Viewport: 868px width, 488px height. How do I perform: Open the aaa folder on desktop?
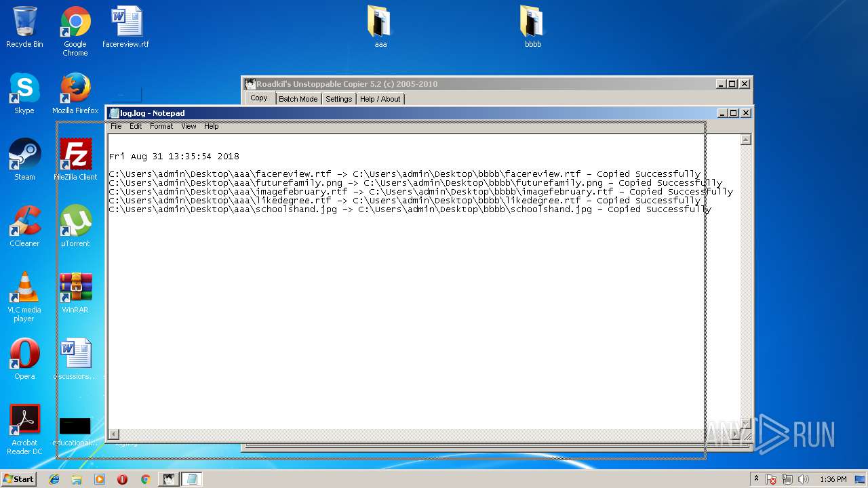click(380, 27)
